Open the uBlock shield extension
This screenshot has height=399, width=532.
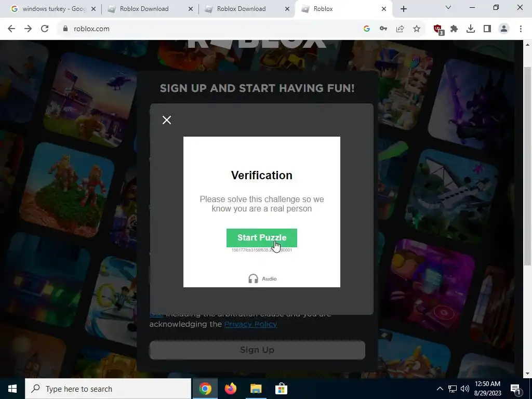coord(438,29)
